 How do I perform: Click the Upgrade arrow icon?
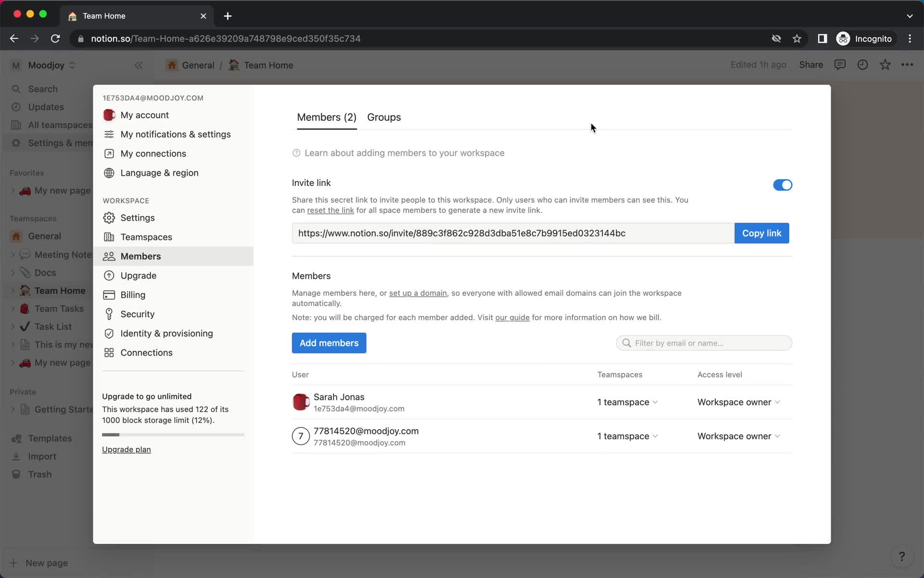[x=109, y=276]
